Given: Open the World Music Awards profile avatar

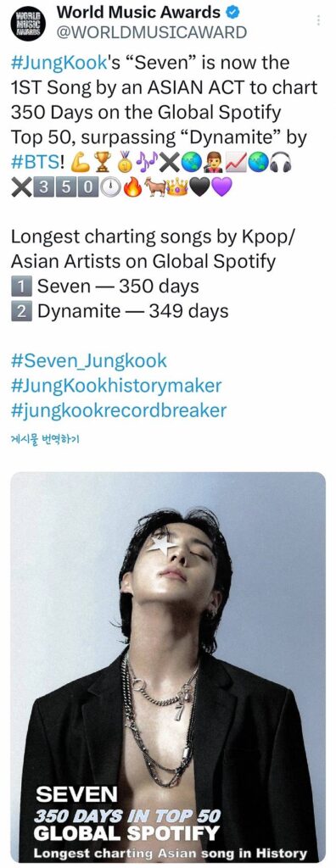Looking at the screenshot, I should click(26, 22).
